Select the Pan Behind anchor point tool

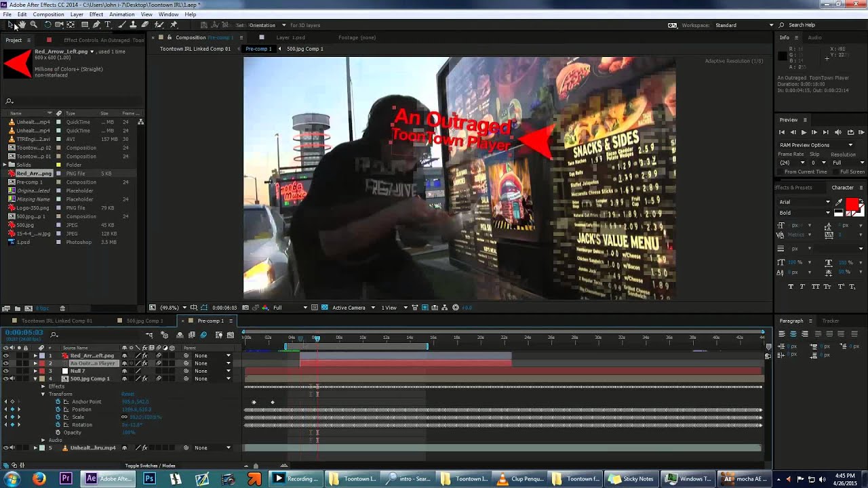(x=71, y=24)
